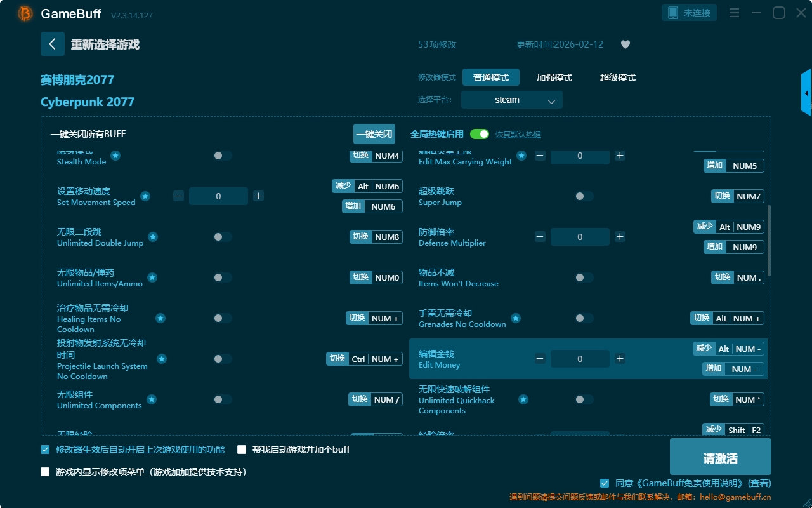Click the heart favorite icon
812x508 pixels.
click(x=625, y=44)
